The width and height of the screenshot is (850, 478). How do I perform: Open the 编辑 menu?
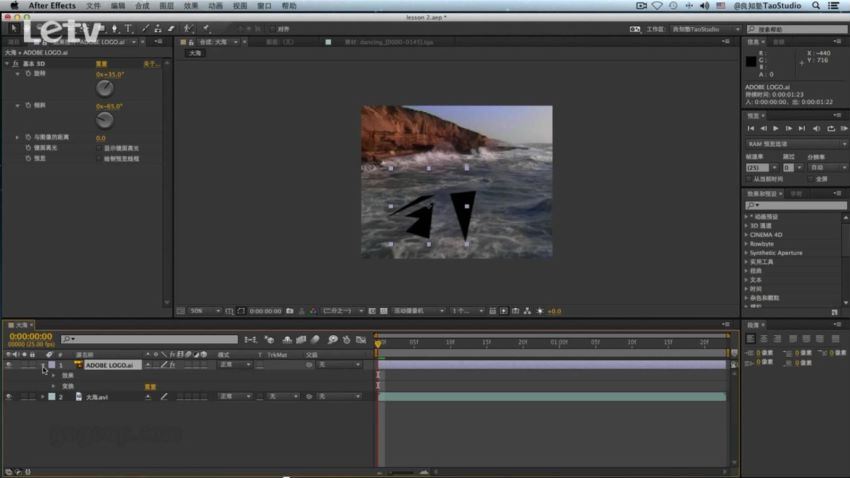pyautogui.click(x=118, y=5)
